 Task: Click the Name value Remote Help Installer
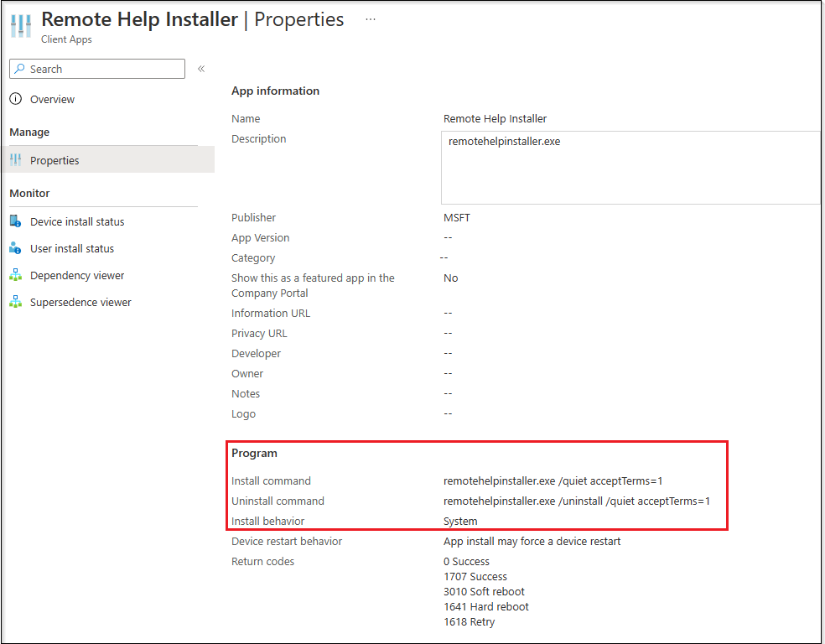[495, 119]
